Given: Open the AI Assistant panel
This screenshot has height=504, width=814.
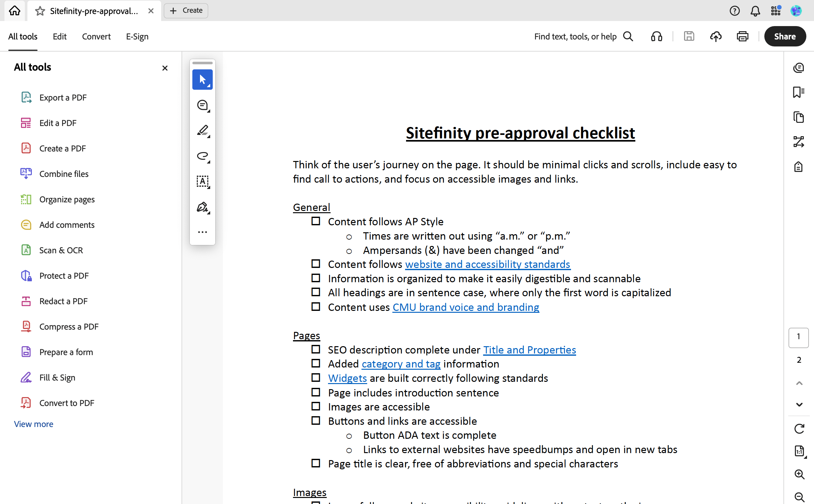Looking at the screenshot, I should tap(799, 68).
